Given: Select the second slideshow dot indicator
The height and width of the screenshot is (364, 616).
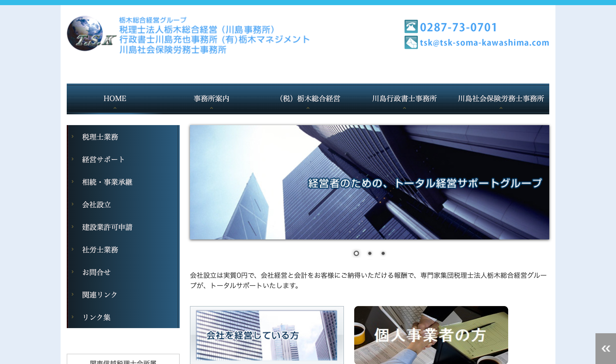Looking at the screenshot, I should point(370,253).
